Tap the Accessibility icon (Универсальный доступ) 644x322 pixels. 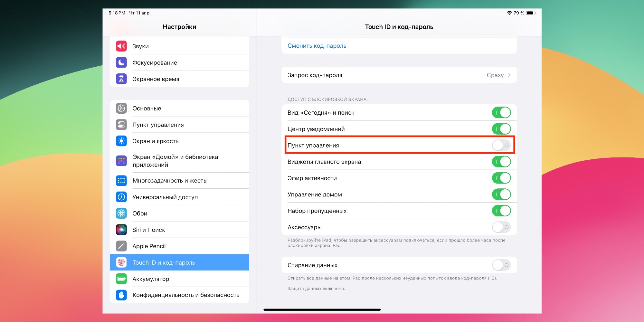click(x=121, y=197)
